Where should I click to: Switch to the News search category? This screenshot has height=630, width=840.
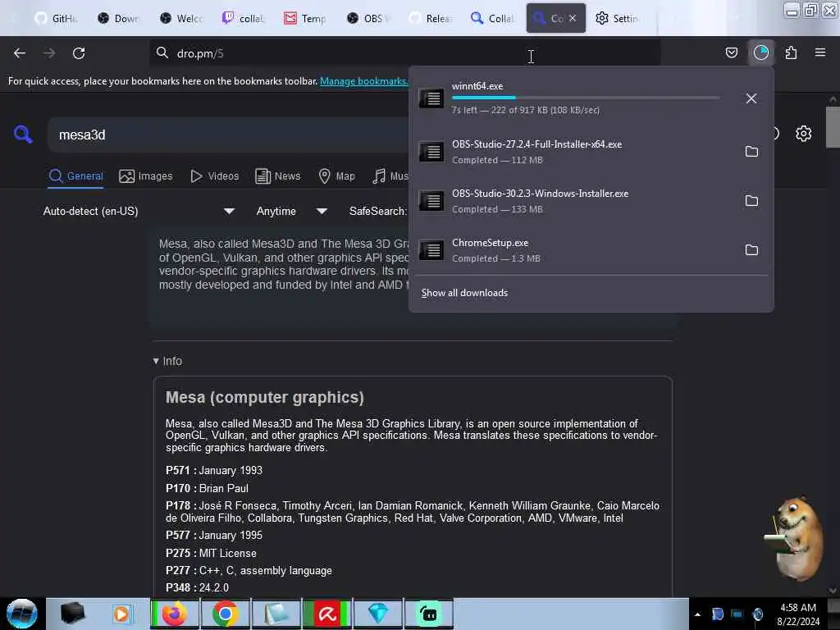click(x=277, y=176)
